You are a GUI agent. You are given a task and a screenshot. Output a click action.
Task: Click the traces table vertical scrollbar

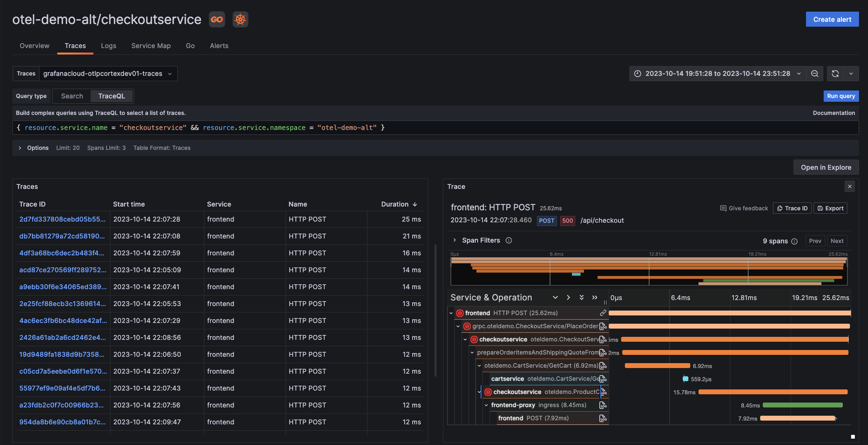point(435,310)
